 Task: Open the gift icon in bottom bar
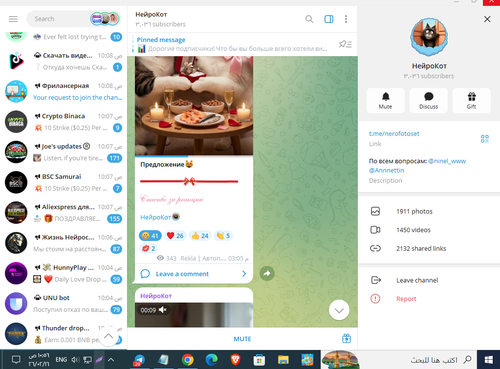tap(346, 338)
